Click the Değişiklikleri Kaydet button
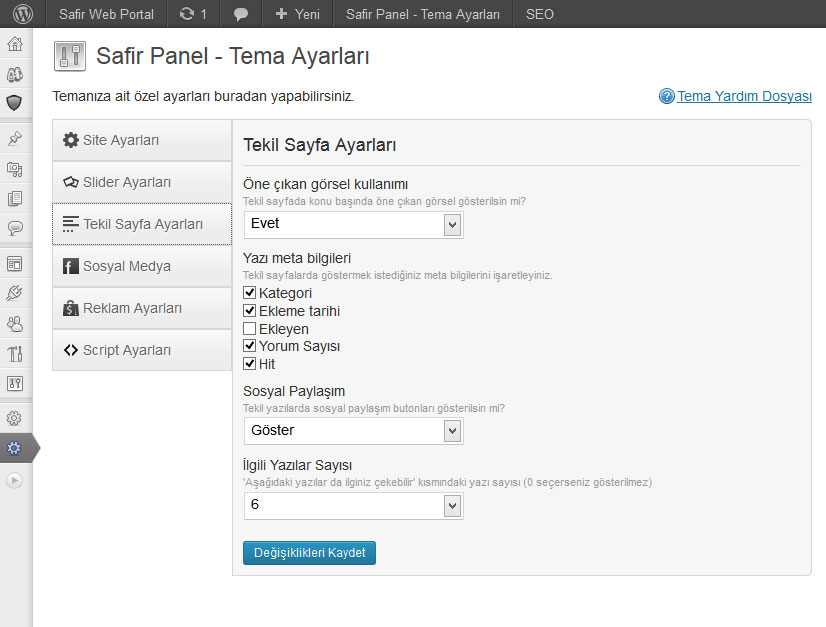 pos(309,553)
